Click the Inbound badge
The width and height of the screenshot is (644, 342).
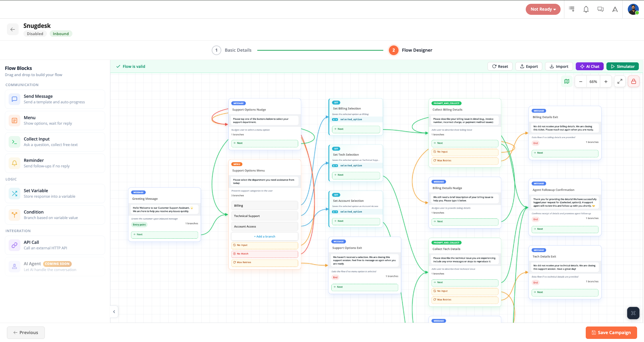(x=61, y=34)
